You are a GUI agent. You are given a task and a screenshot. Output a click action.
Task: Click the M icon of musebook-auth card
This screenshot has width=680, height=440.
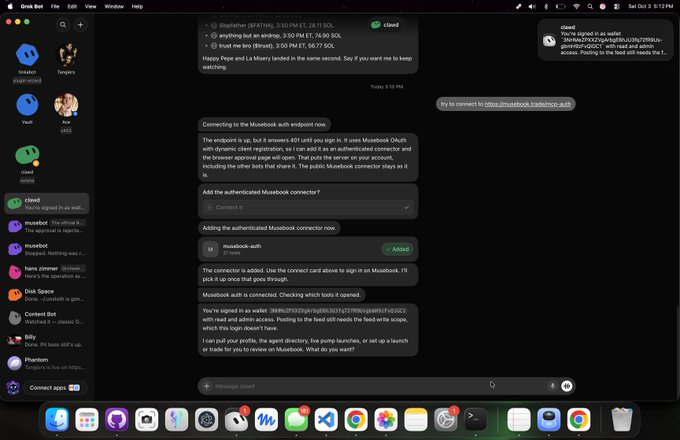(210, 249)
